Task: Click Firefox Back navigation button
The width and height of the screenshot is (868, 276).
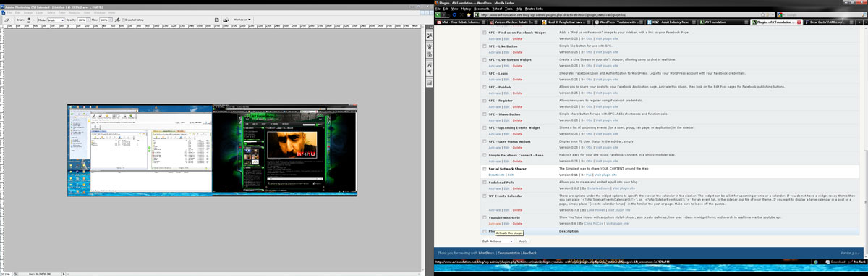Action: 438,14
